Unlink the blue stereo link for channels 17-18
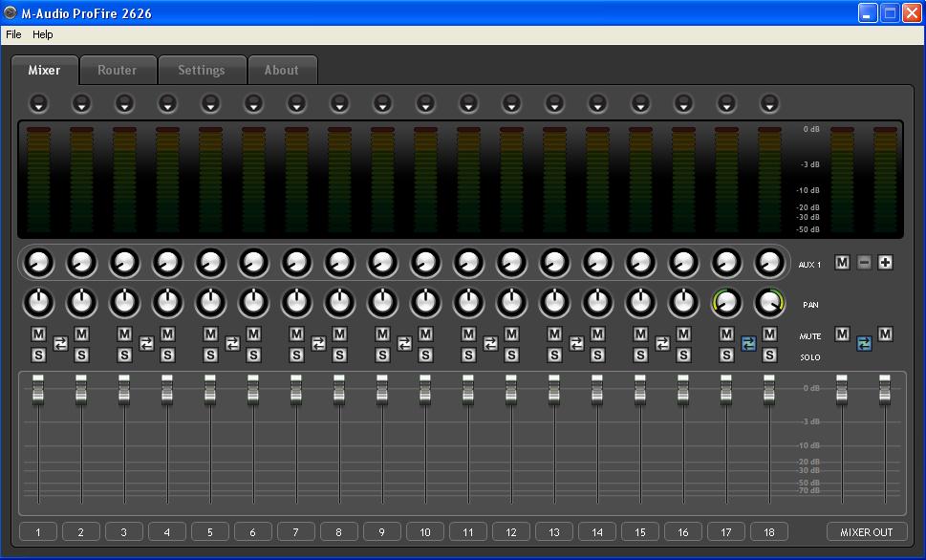Image resolution: width=926 pixels, height=560 pixels. click(x=748, y=343)
